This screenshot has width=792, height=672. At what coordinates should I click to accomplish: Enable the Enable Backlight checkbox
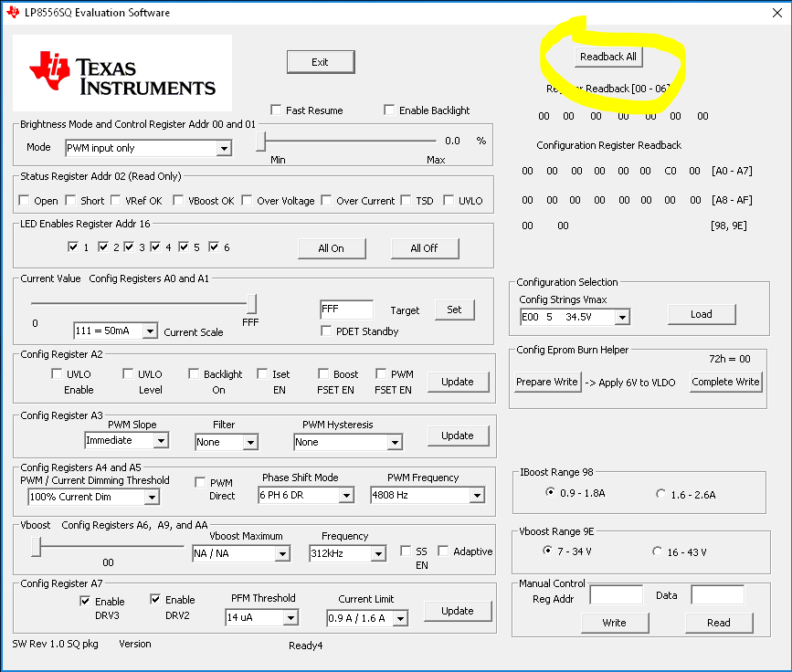point(389,110)
